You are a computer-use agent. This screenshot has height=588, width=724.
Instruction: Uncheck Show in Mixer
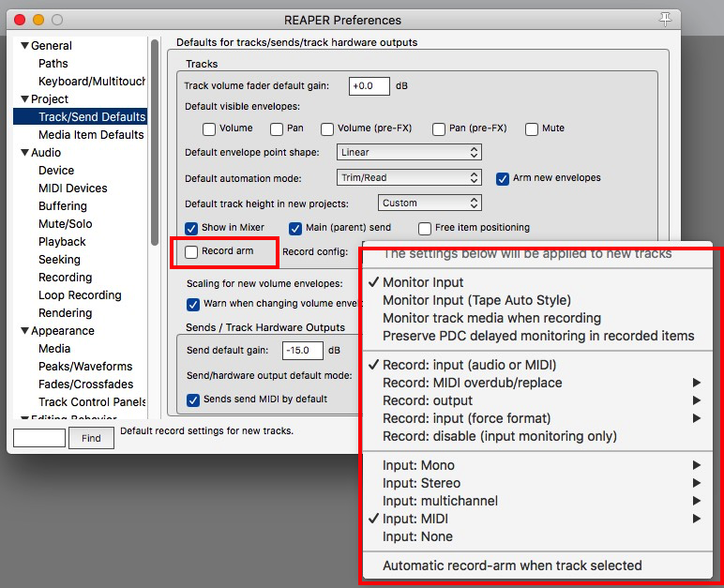(191, 228)
